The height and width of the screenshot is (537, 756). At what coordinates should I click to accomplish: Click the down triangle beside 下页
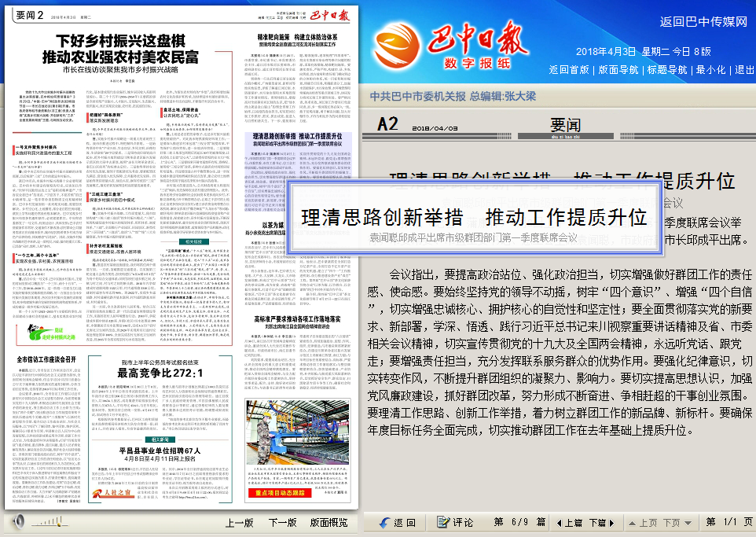688,523
